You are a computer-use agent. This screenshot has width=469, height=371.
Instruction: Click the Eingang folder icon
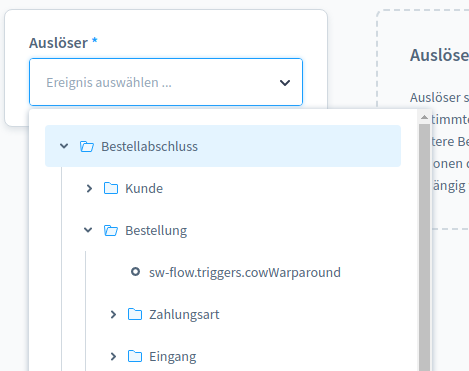[135, 356]
